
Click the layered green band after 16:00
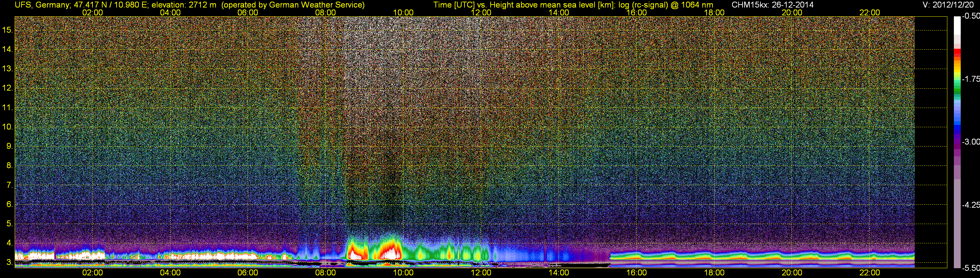762,255
